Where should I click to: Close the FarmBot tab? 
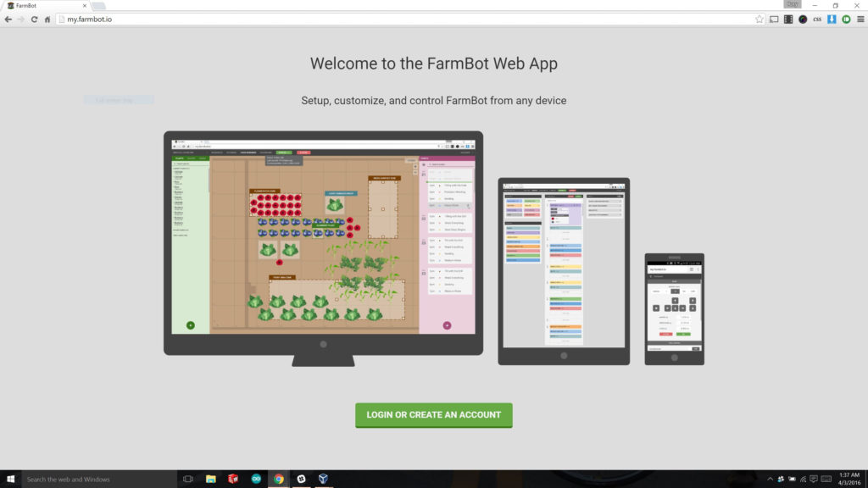pos(85,6)
